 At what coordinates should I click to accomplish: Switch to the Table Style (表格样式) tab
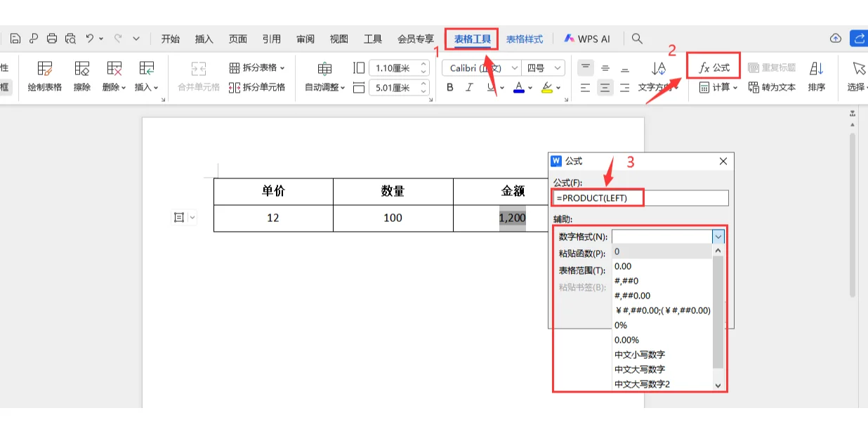(x=525, y=39)
